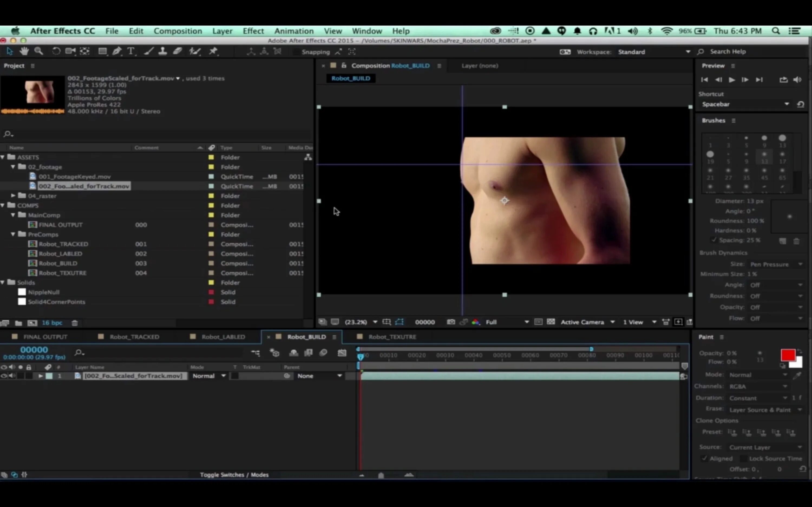Create new folder in Project panel

tap(18, 323)
